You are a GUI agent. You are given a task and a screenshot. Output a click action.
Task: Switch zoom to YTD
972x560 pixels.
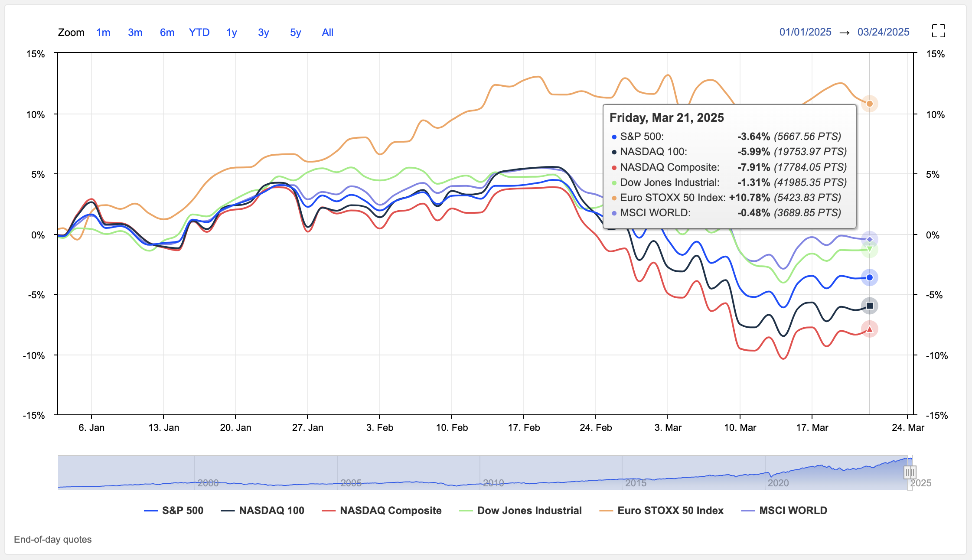coord(199,33)
